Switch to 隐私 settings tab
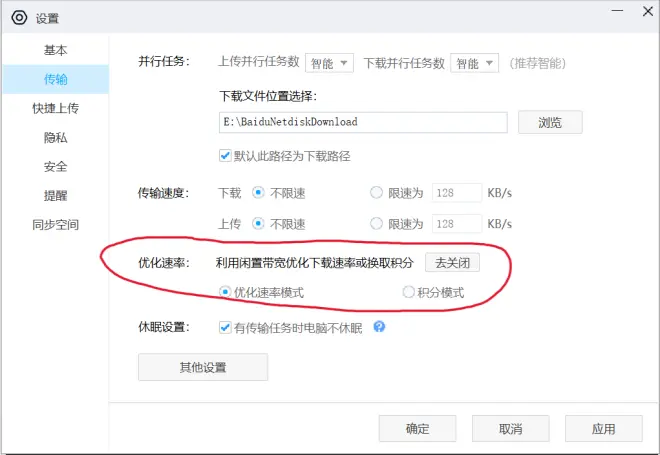660x455 pixels. pos(55,137)
